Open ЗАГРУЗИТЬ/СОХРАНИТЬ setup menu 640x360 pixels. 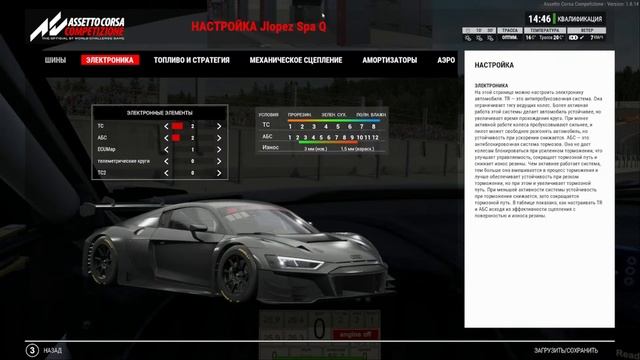566,351
